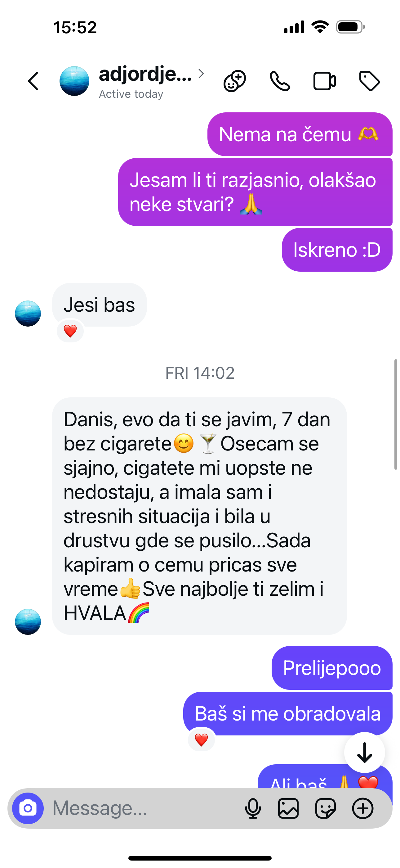This screenshot has width=400, height=868.
Task: Click the chat scrollbar on the right edge
Action: [396, 414]
